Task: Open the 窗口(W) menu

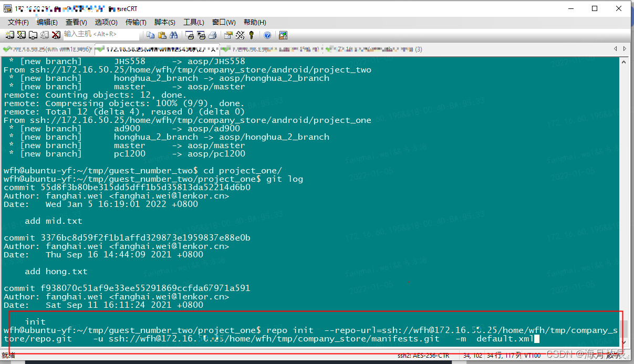Action: point(224,22)
